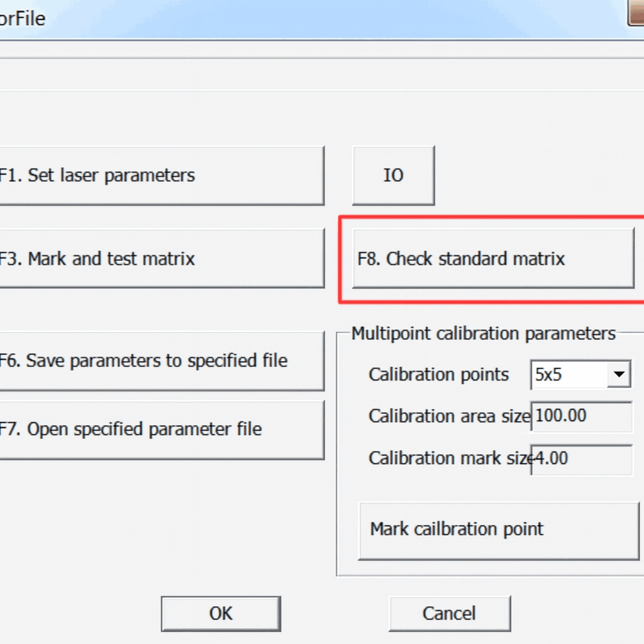Select F7 Open specified parameter file
Screen dimensions: 644x644
pyautogui.click(x=160, y=430)
